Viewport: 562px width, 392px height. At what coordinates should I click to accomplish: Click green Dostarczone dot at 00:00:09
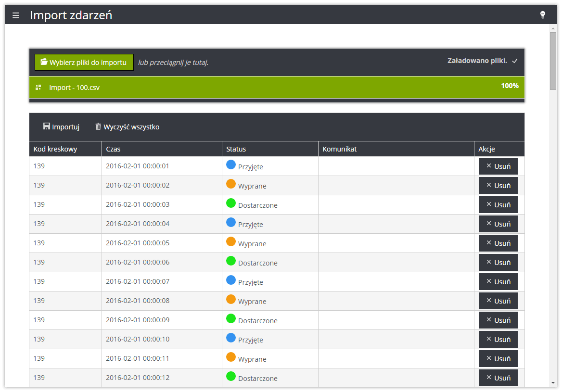(231, 318)
